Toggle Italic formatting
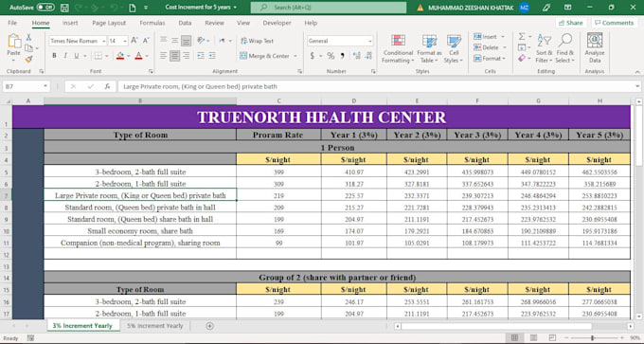Image resolution: width=644 pixels, height=344 pixels. (x=65, y=56)
